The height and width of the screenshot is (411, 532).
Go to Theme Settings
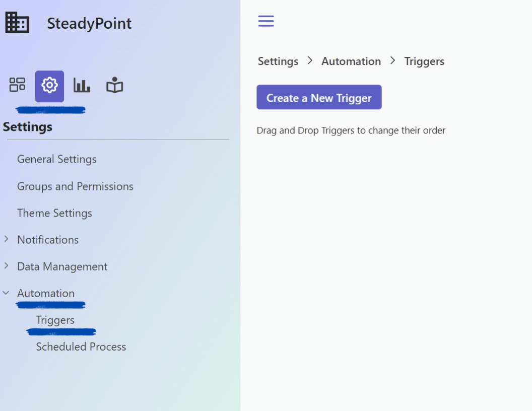(x=54, y=213)
